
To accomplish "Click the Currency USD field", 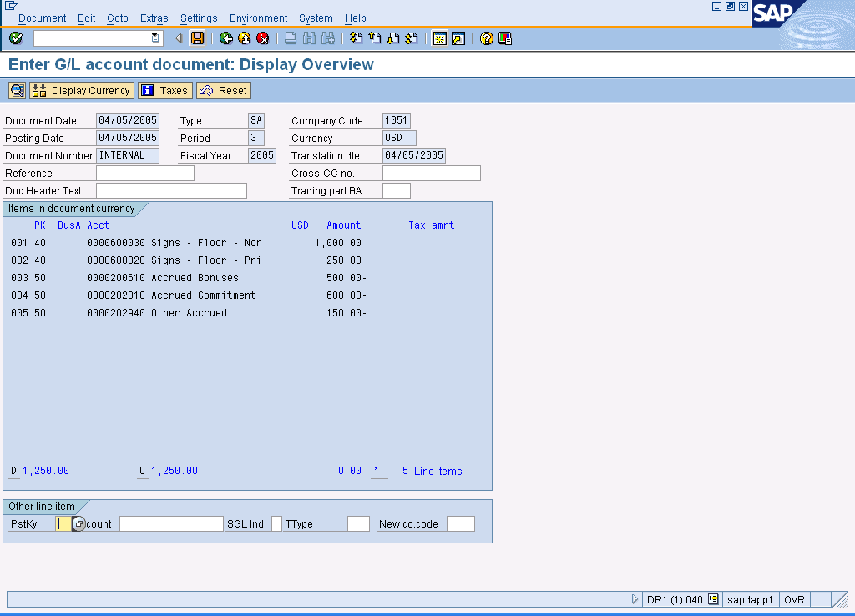I will point(399,138).
